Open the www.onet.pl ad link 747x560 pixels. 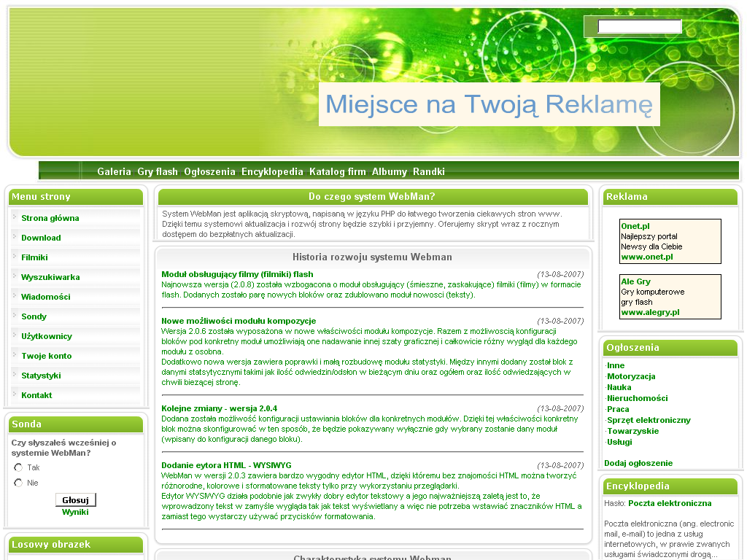pos(646,257)
